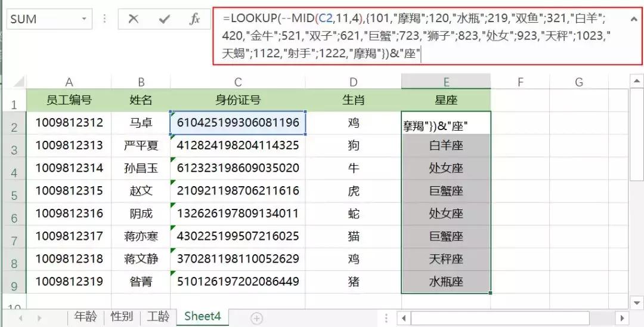Open the Name Box dropdown arrow
644x327 pixels.
84,19
